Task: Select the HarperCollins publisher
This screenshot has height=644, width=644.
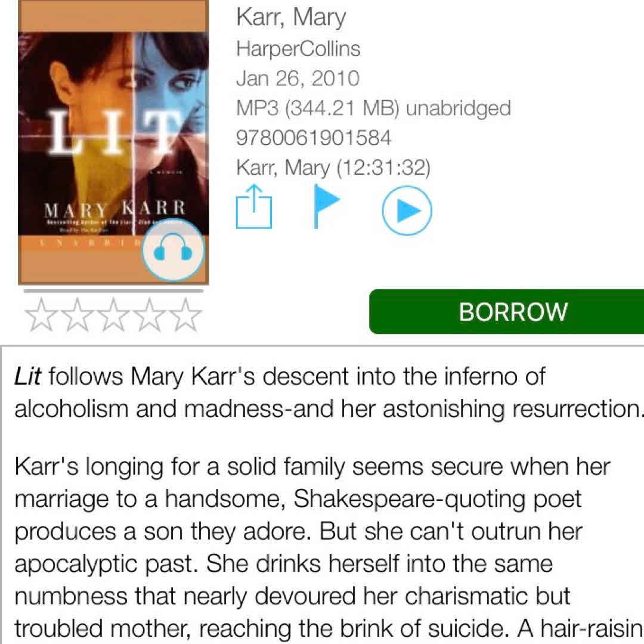Action: click(298, 49)
